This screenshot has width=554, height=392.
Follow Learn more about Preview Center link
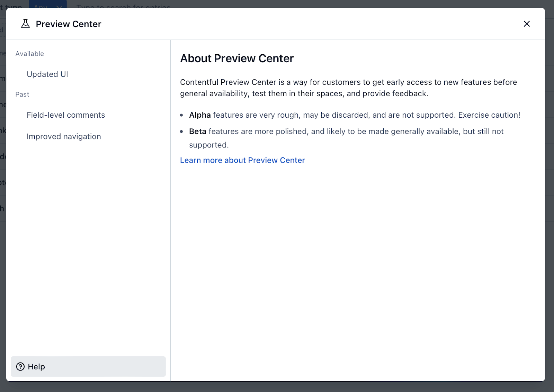(242, 160)
